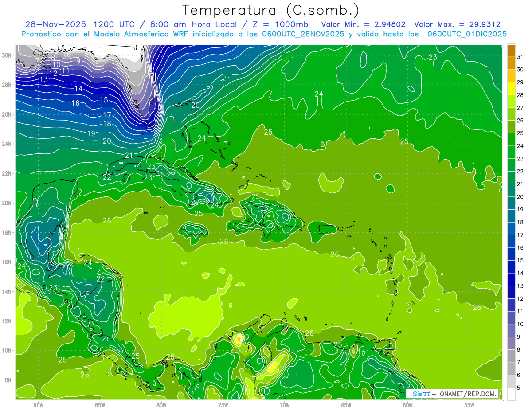Click the "13" contour label on the map

[43, 80]
